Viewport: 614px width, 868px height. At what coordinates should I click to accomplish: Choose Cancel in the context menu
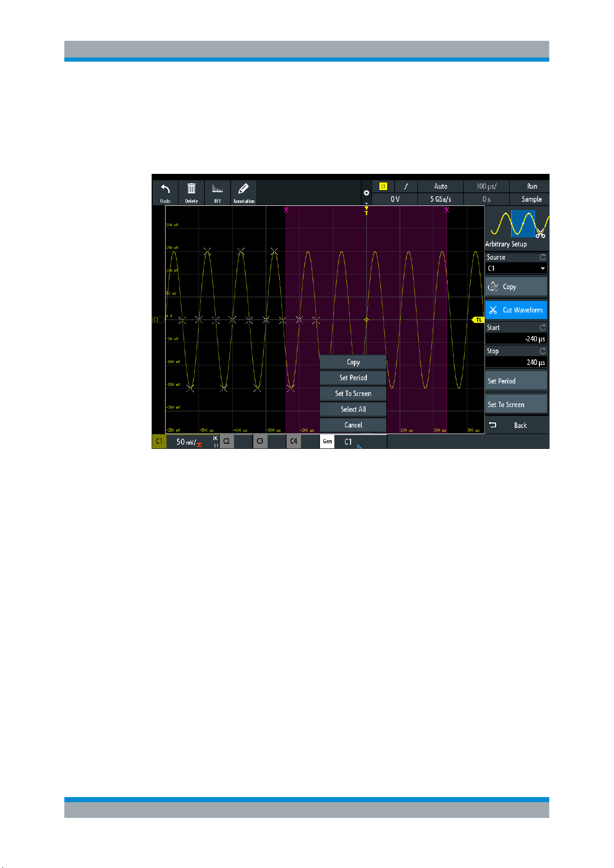pyautogui.click(x=353, y=425)
